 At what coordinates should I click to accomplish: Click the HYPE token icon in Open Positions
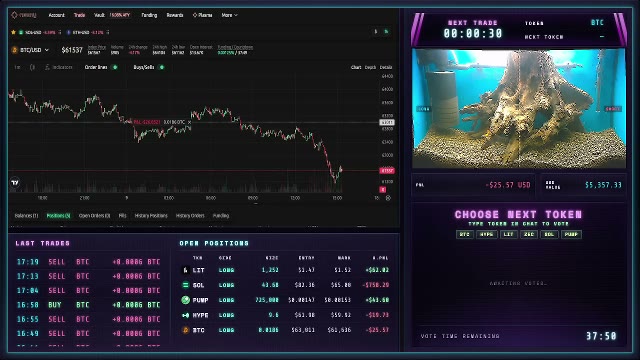point(185,315)
